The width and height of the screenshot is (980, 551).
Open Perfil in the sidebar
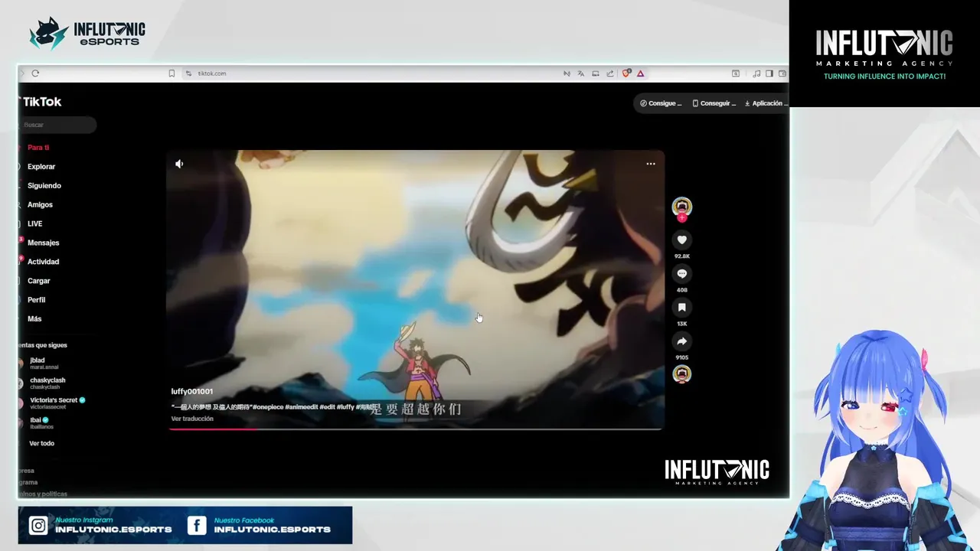click(36, 300)
